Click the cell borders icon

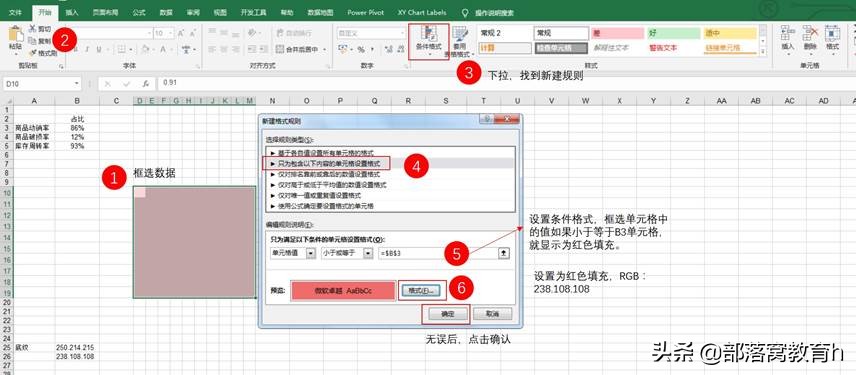click(x=122, y=50)
